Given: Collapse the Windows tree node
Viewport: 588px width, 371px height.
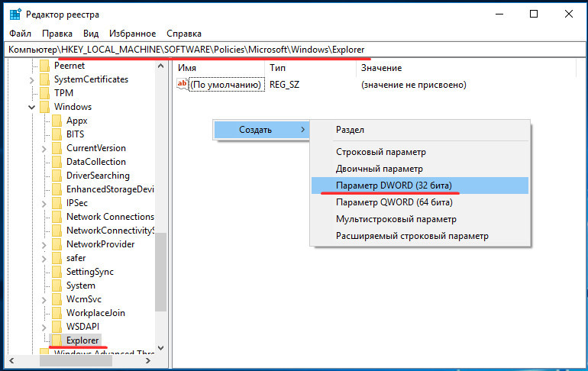Looking at the screenshot, I should point(32,107).
